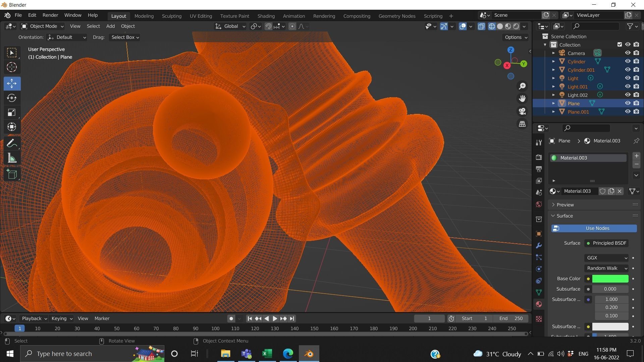The height and width of the screenshot is (362, 644).
Task: Select the Scale tool
Action: 12,112
